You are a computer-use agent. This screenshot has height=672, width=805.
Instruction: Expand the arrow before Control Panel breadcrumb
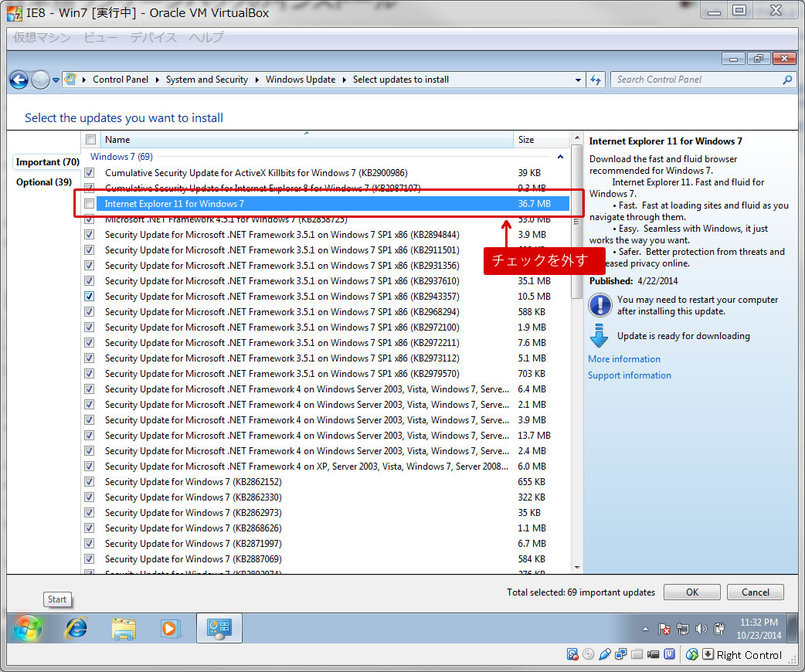(x=83, y=80)
